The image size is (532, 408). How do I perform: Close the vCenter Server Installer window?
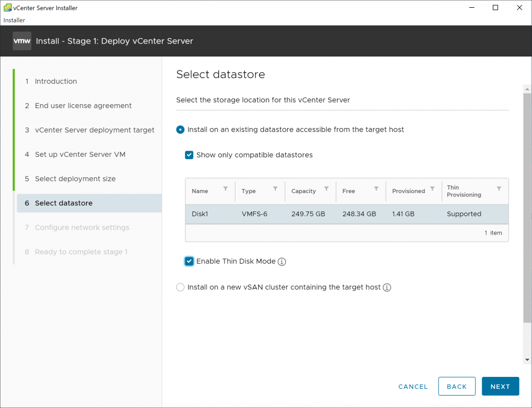520,7
